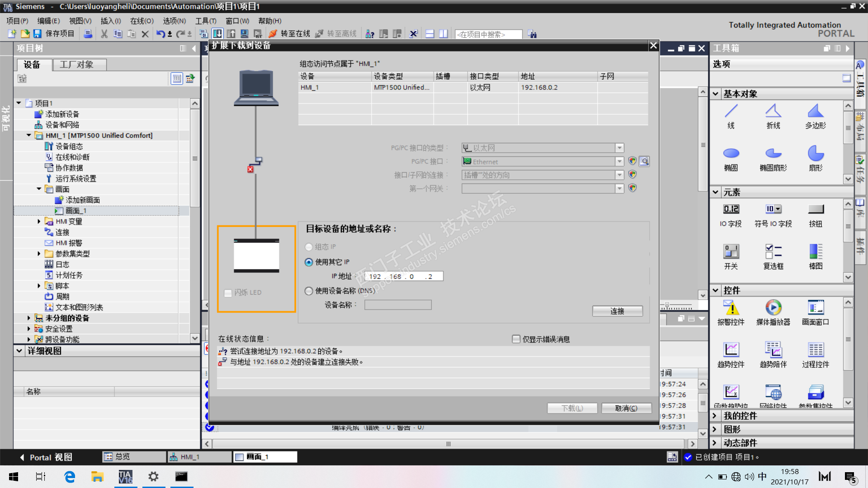Expand the HMI tags tree node
868x488 pixels.
coord(39,221)
